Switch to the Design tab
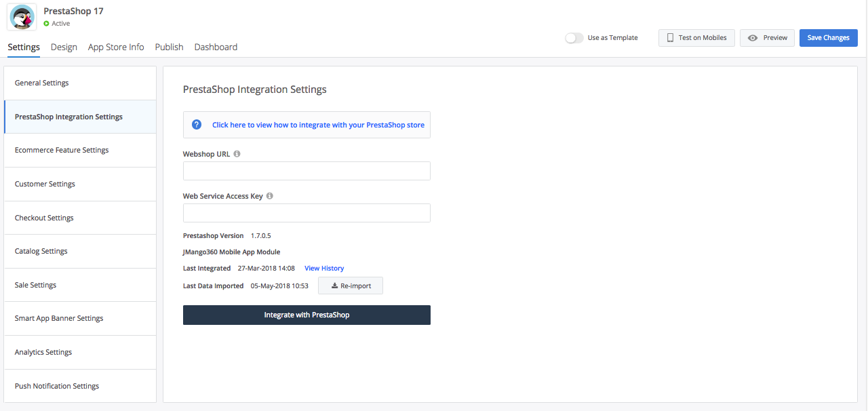868x411 pixels. (64, 47)
